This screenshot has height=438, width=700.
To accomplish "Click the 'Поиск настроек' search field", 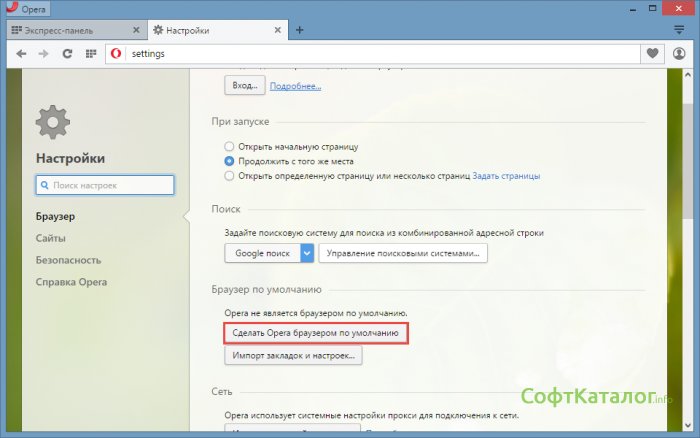I will [105, 185].
